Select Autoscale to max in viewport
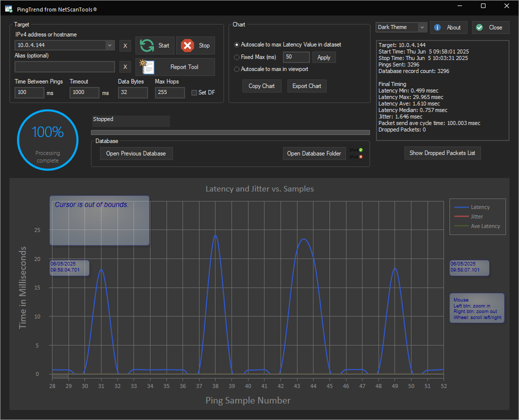Viewport: 519px width, 420px height. pyautogui.click(x=237, y=69)
